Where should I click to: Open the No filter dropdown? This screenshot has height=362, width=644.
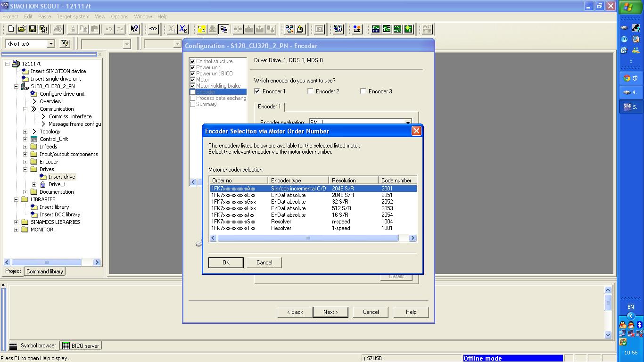51,44
